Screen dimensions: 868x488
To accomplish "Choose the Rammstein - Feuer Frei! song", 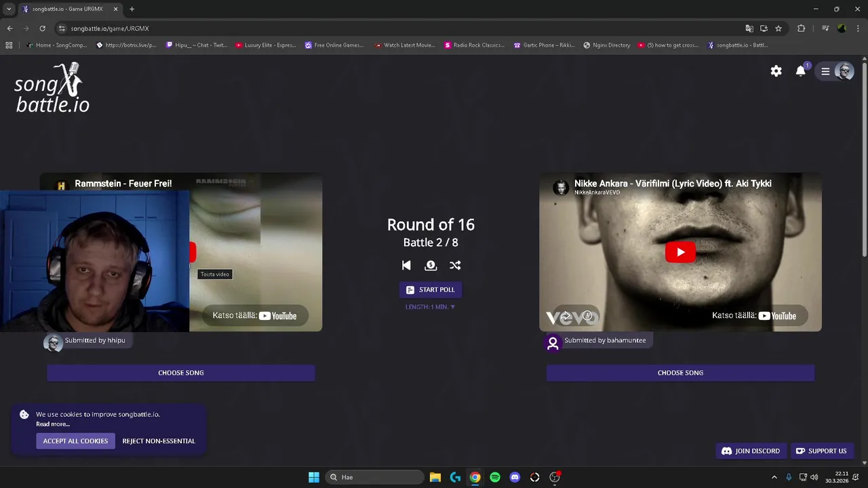I will pos(181,373).
